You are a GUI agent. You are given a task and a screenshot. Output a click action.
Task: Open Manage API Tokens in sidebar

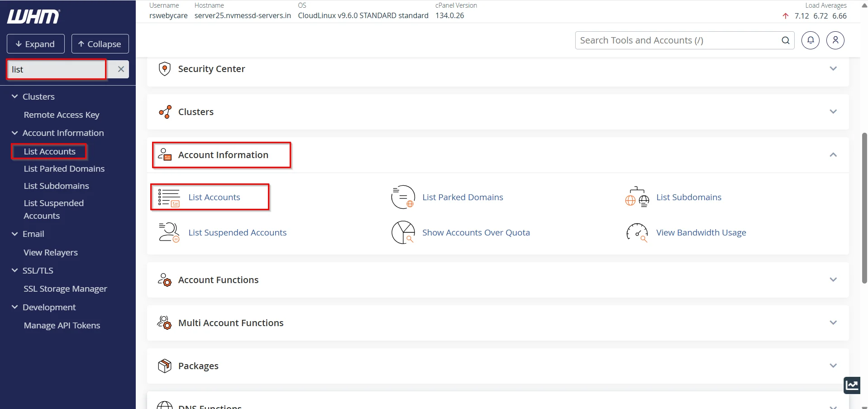point(62,325)
